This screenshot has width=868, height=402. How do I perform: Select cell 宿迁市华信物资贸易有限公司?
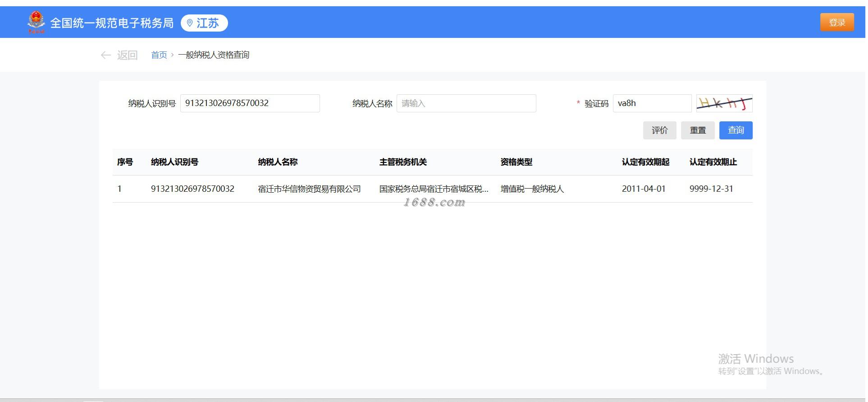click(x=309, y=189)
